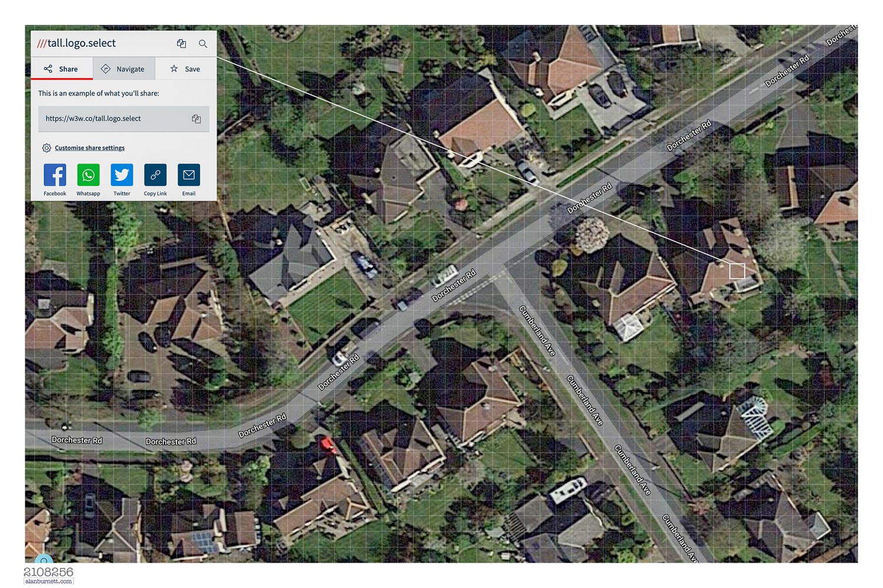Click the https://w3w.co/tall.logo.select URL field
Screen dimensions: 883x588
(x=123, y=119)
